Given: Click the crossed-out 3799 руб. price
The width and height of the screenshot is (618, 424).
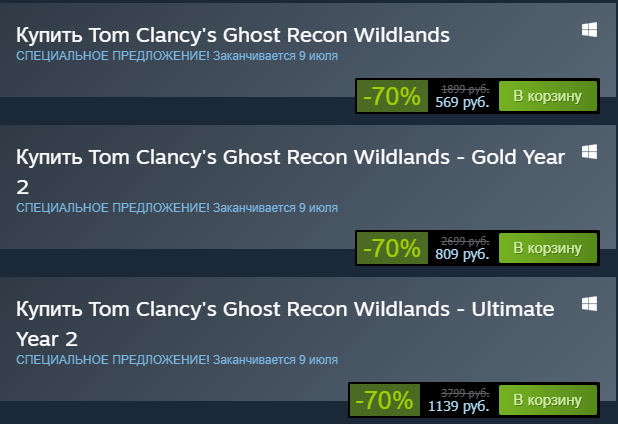Looking at the screenshot, I should coord(464,393).
